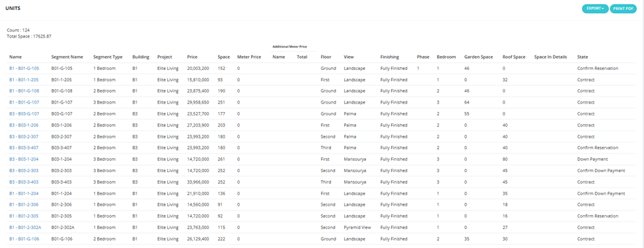Select the Segment Type column header
This screenshot has height=248, width=644.
[107, 57]
